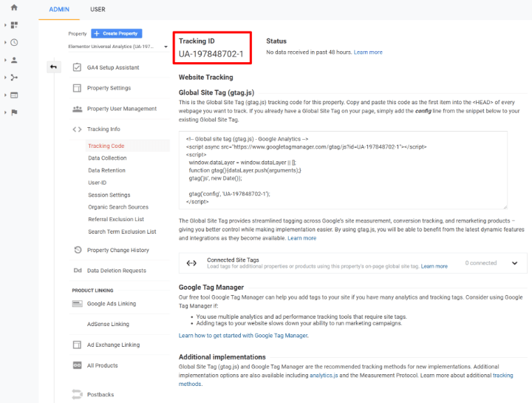Click the Tracking ID value UA-197848702-1
This screenshot has height=403, width=532.
(x=211, y=54)
